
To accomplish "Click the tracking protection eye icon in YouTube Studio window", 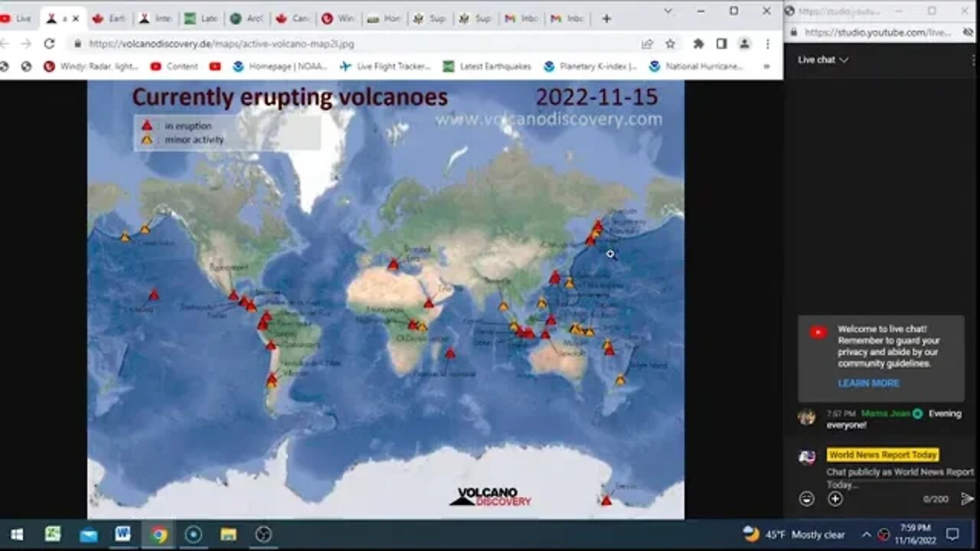I will pyautogui.click(x=969, y=32).
